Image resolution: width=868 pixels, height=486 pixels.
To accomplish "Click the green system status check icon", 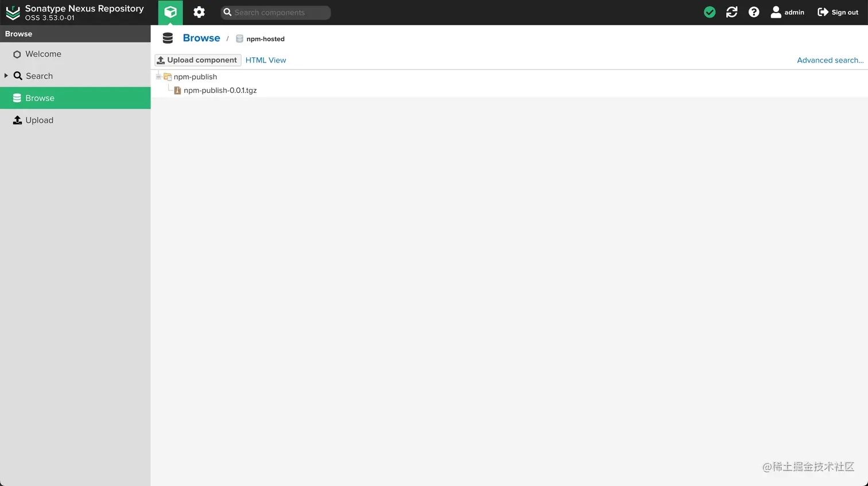I will tap(710, 12).
